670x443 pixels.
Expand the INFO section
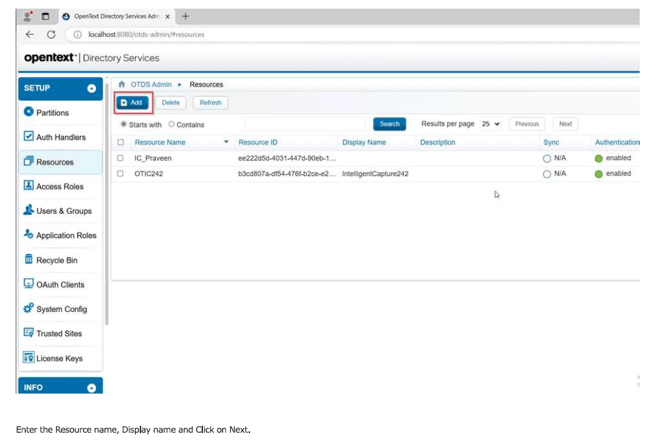pyautogui.click(x=91, y=387)
